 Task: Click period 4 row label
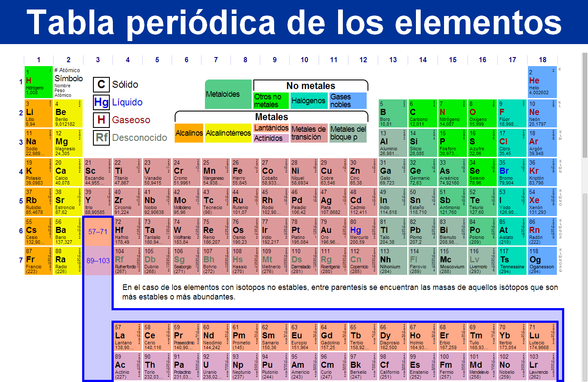click(21, 172)
